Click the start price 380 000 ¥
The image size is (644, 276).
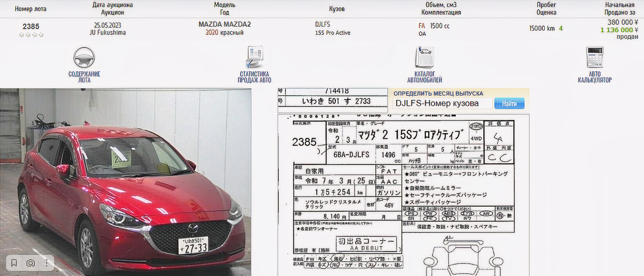[x=623, y=22]
